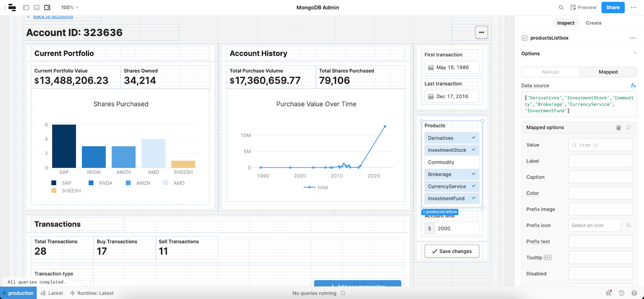Toggle the InvestmentStock product option
644x299 pixels.
452,150
